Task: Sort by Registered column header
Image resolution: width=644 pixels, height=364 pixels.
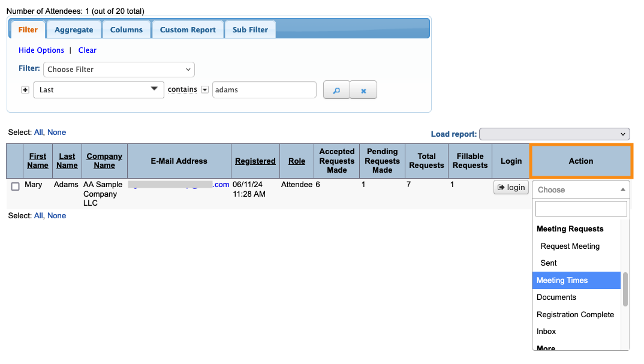Action: coord(255,161)
